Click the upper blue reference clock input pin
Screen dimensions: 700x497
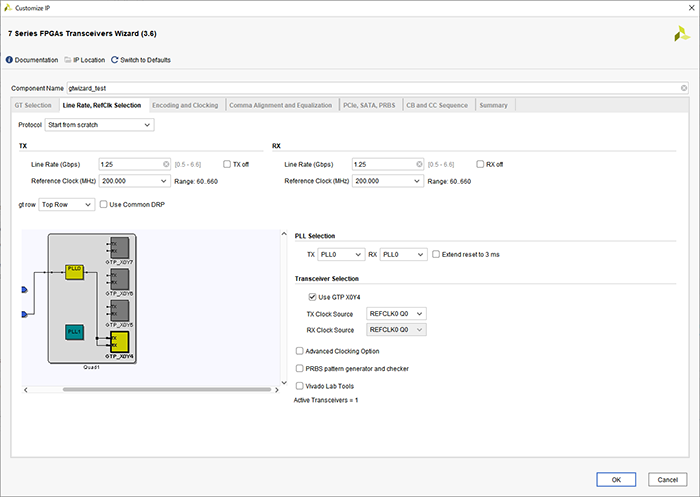point(25,290)
